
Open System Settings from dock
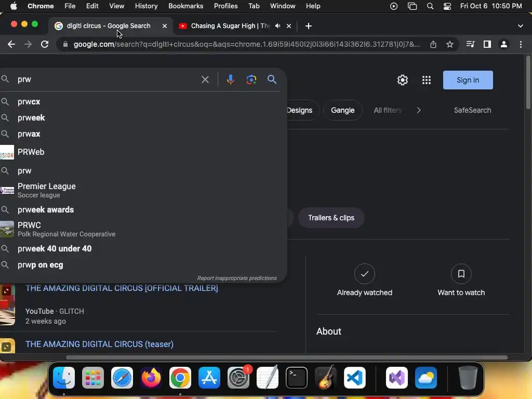tap(238, 378)
